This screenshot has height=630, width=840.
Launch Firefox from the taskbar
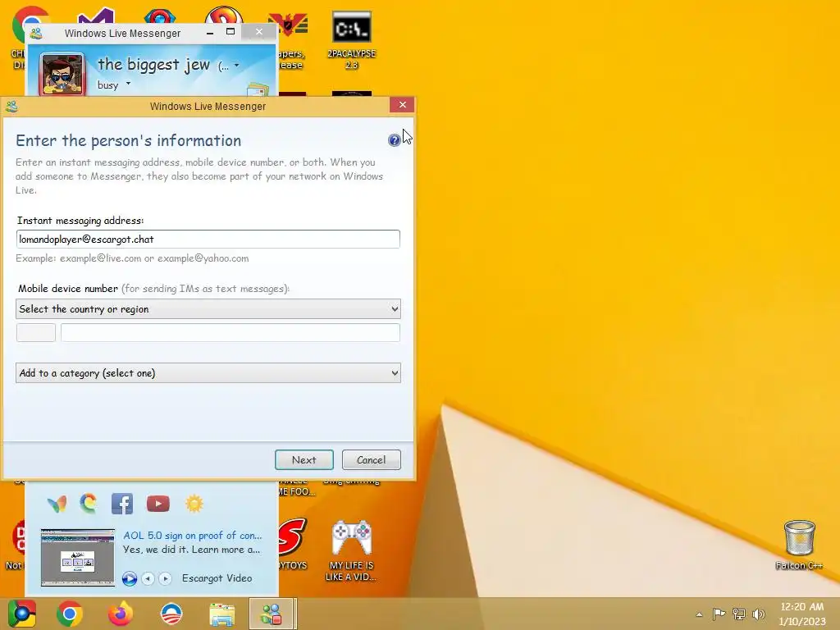coord(121,614)
